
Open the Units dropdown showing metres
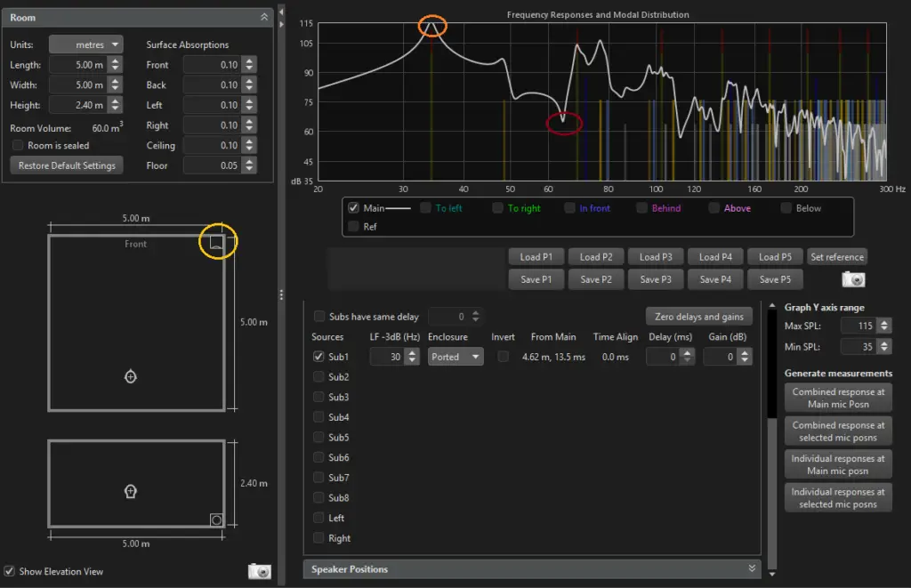coord(85,44)
